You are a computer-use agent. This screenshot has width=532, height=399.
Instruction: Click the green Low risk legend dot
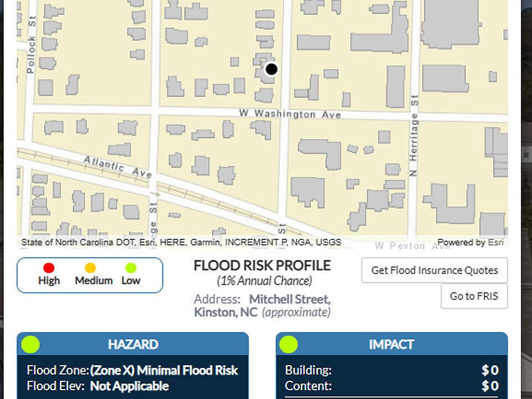click(131, 268)
